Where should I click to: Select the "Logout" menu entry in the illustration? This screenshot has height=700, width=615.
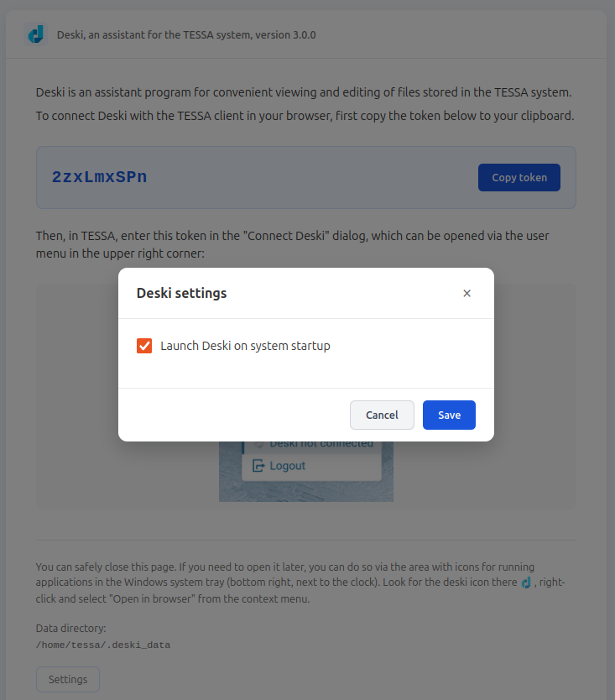coord(287,466)
